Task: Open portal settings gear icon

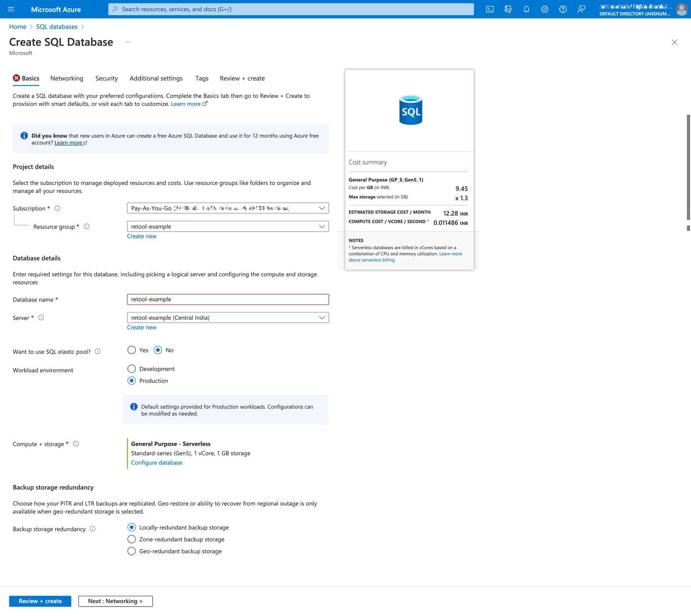Action: click(544, 9)
